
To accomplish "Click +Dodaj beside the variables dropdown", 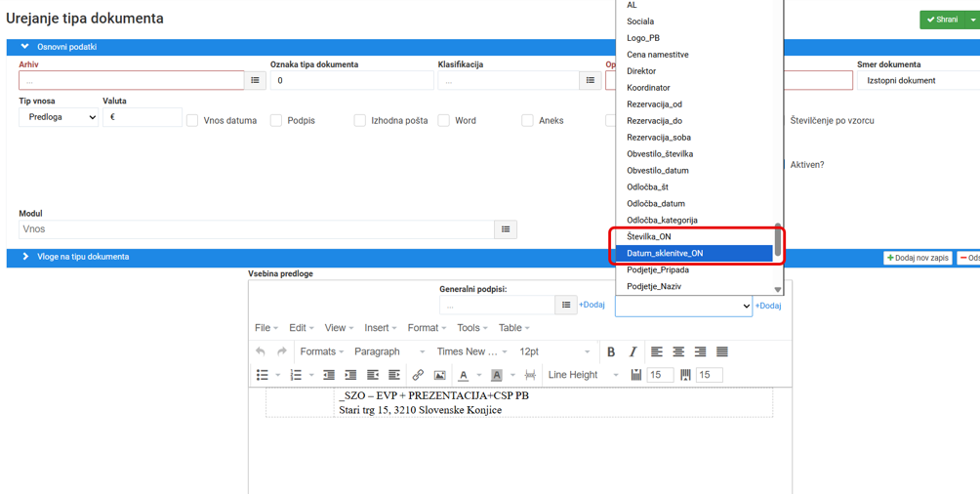I will pos(768,306).
